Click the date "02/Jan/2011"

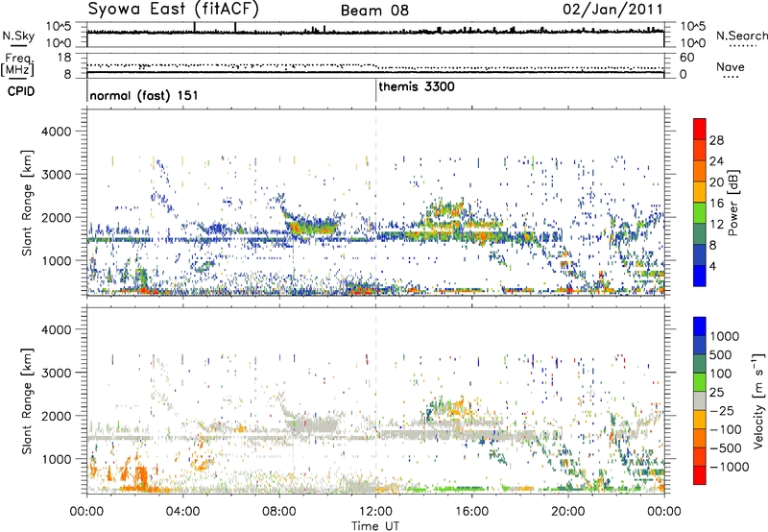[x=612, y=10]
